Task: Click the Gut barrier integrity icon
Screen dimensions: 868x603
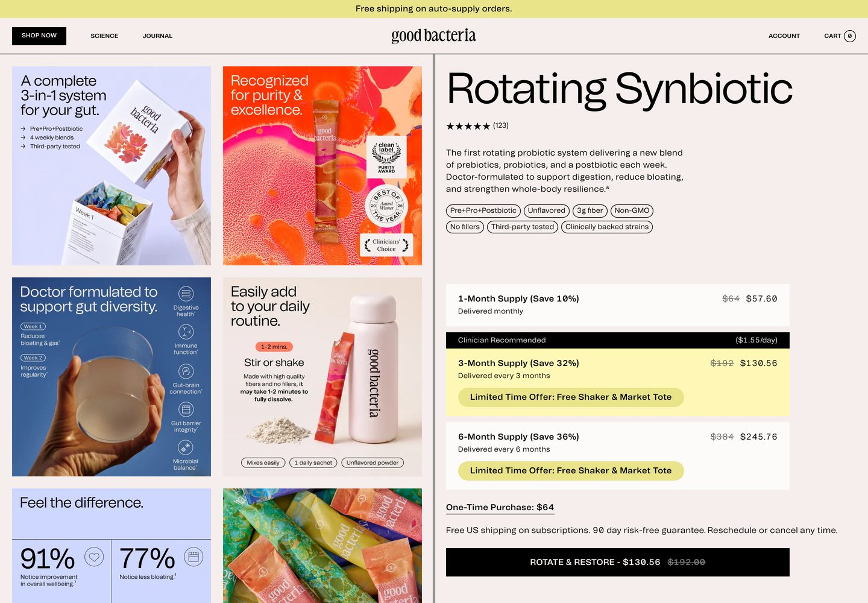Action: (186, 409)
